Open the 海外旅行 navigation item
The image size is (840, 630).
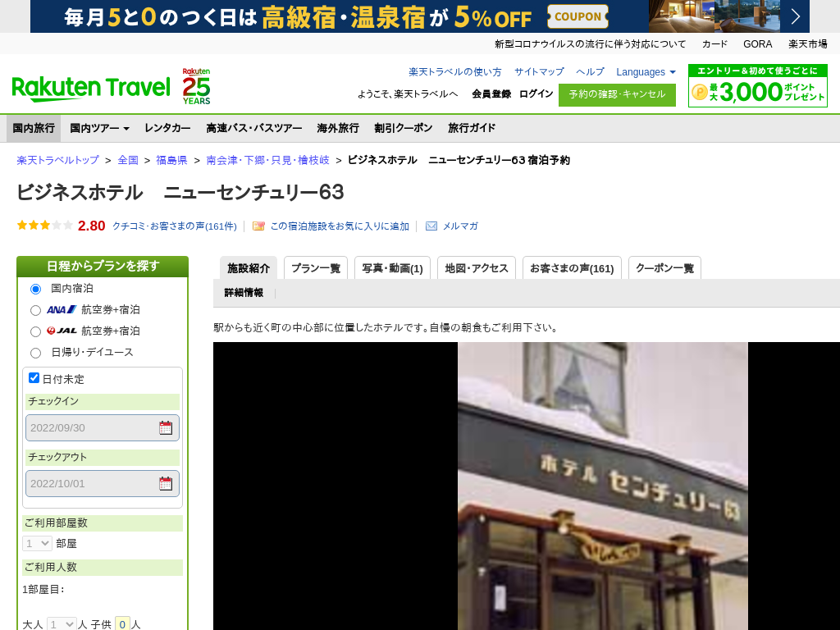pos(338,128)
